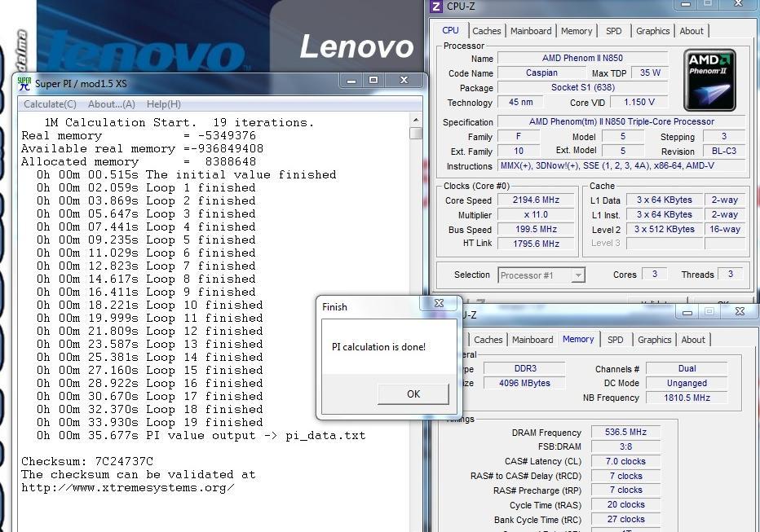Click the Caspian code name value
The image size is (760, 532).
tap(541, 73)
